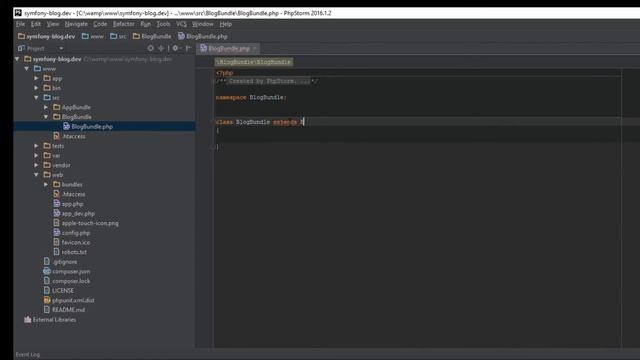Expand the vendor folder

tap(36, 165)
